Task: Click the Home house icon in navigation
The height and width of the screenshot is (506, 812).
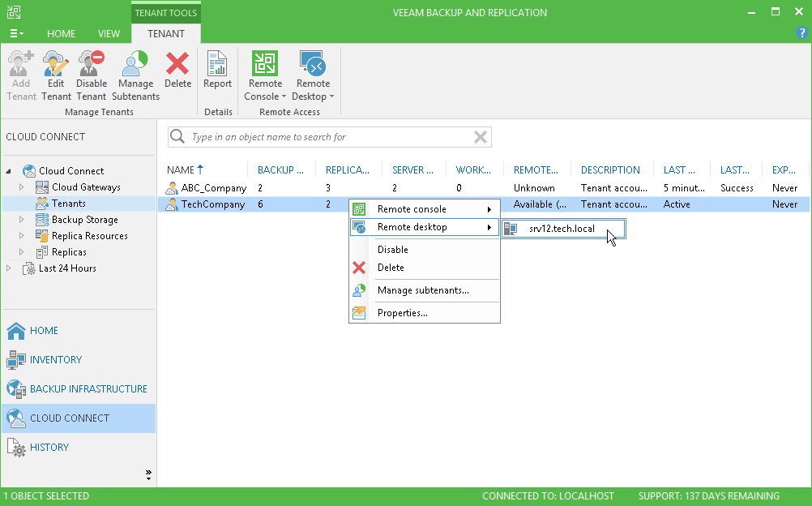Action: point(16,330)
